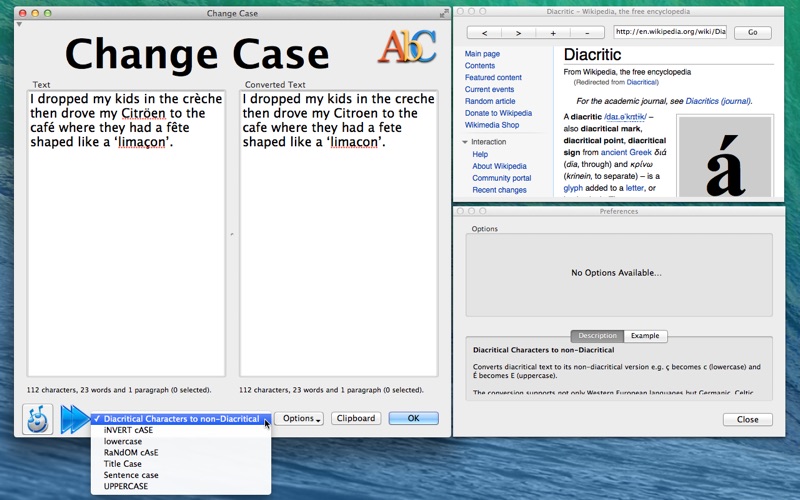This screenshot has width=800, height=500.
Task: Follow the 'glyph' link in article
Action: pos(573,188)
